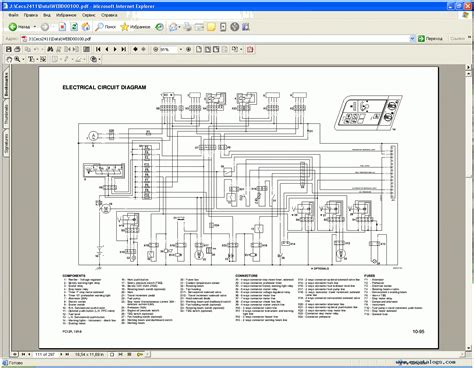Go to Next Page in the Acrobat toolbar
This screenshot has height=368, width=474.
click(x=115, y=49)
